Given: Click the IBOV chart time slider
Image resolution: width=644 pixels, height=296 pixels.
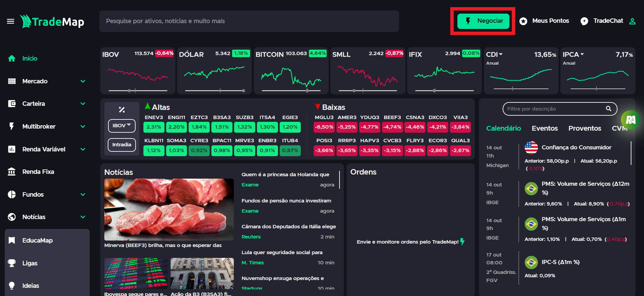Looking at the screenshot, I should pyautogui.click(x=138, y=91).
